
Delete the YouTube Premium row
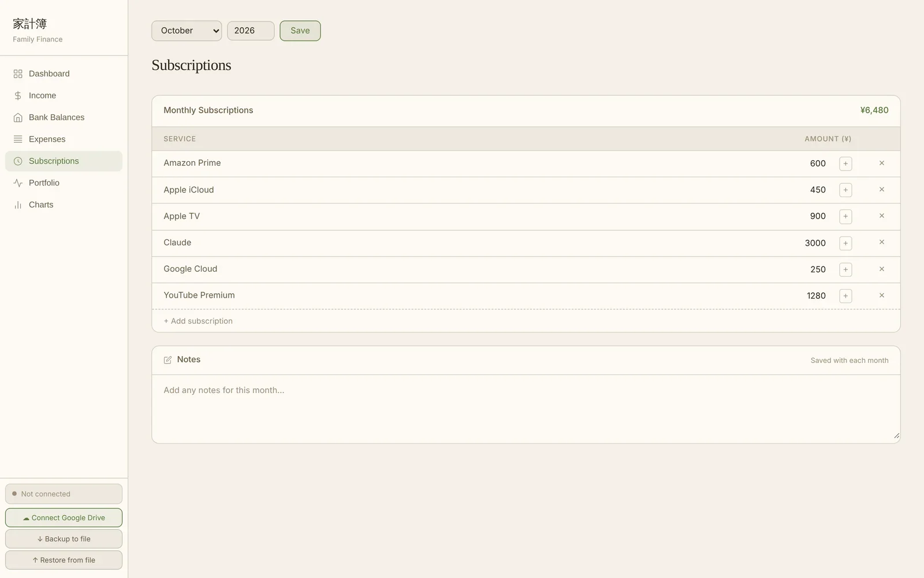882,295
